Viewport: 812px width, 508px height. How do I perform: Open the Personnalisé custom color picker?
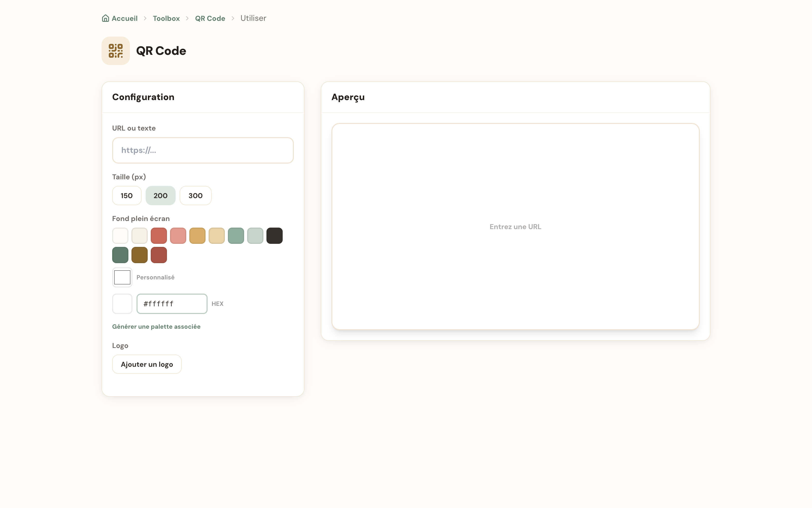(122, 278)
